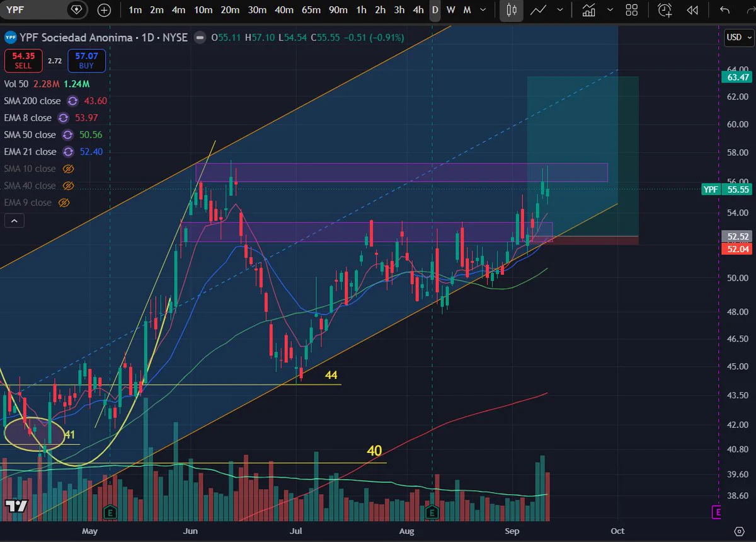
Task: Create an alert with the alarm clock icon
Action: 665,10
